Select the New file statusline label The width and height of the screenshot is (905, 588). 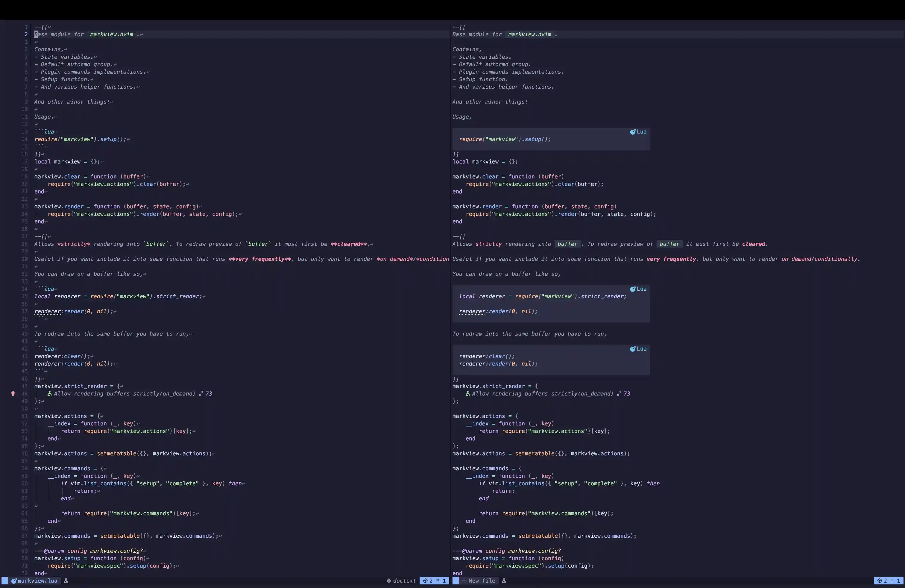point(482,581)
